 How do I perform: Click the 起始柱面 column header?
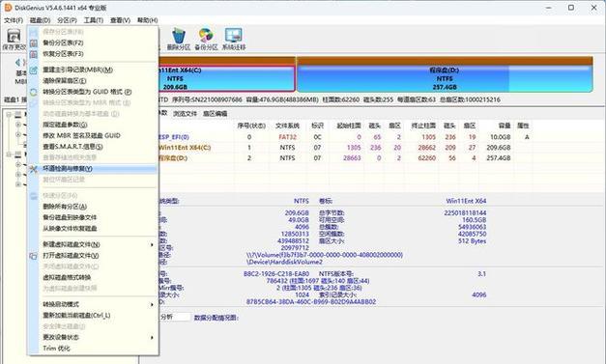349,126
